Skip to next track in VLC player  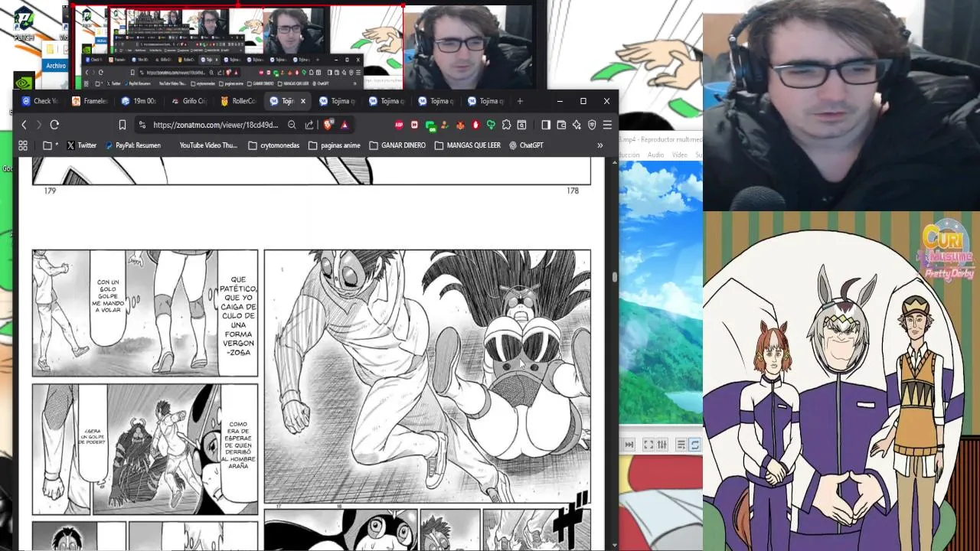629,445
